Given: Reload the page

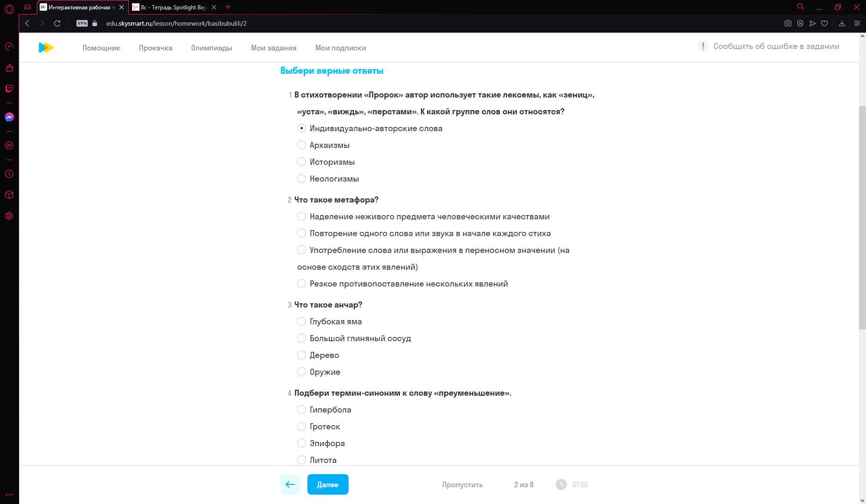Looking at the screenshot, I should [x=57, y=23].
